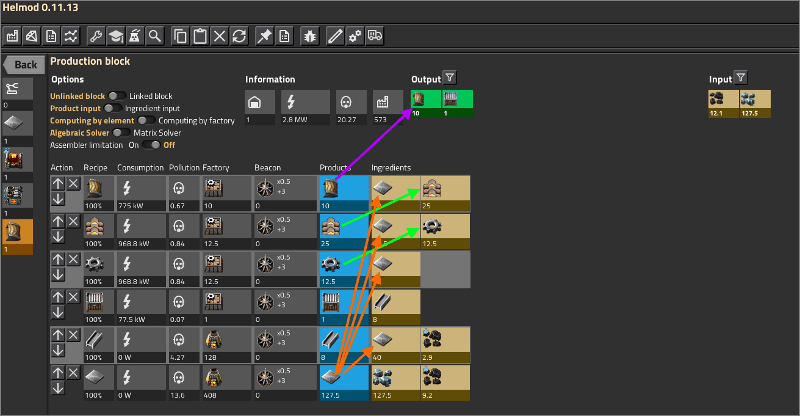
Task: Open the Input filter dropdown
Action: click(740, 78)
